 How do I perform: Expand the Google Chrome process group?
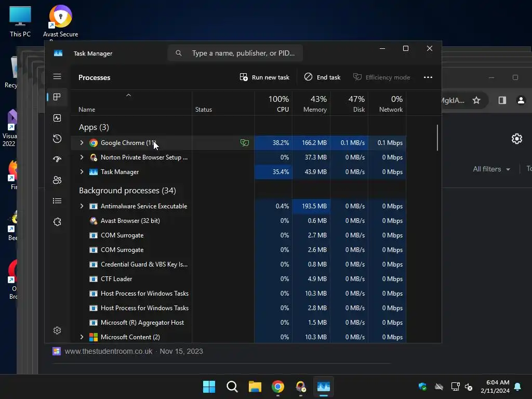[x=82, y=143]
